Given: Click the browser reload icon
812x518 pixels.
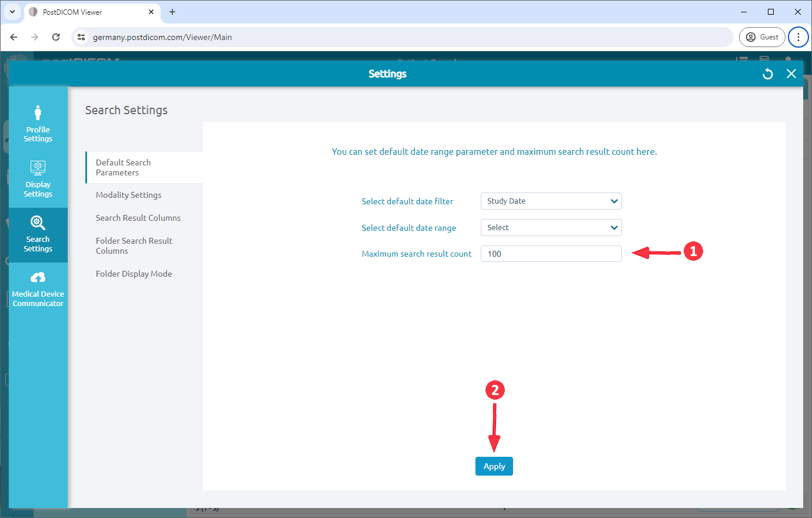Looking at the screenshot, I should (x=56, y=36).
